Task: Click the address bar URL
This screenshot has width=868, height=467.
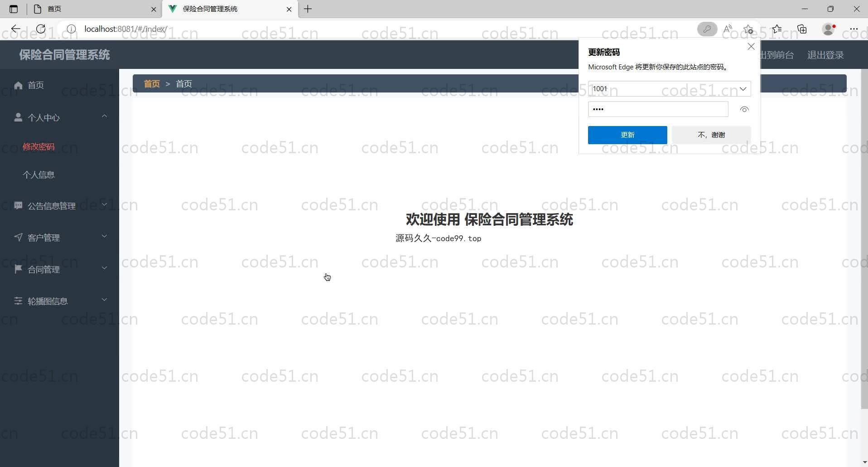Action: click(x=126, y=29)
